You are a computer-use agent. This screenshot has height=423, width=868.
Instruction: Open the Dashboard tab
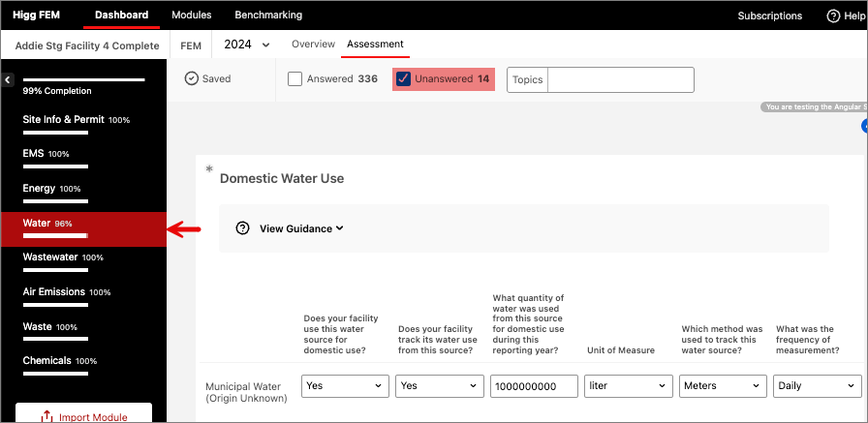coord(122,15)
